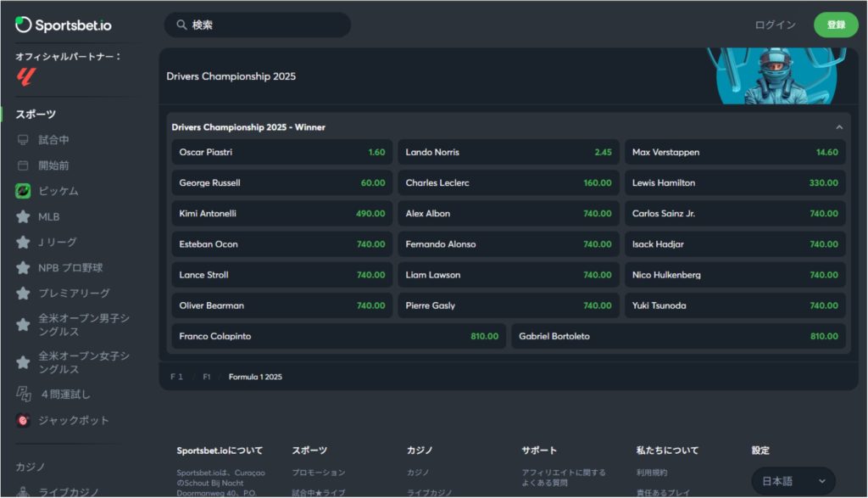
Task: Select Liam Lawson odds button
Action: [x=509, y=275]
